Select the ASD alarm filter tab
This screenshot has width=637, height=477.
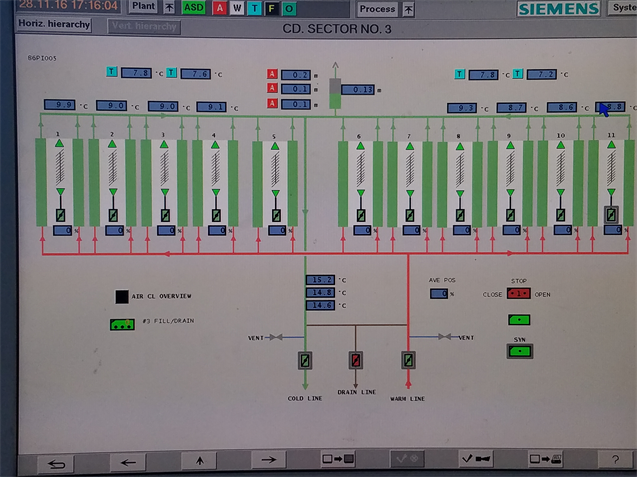click(193, 8)
